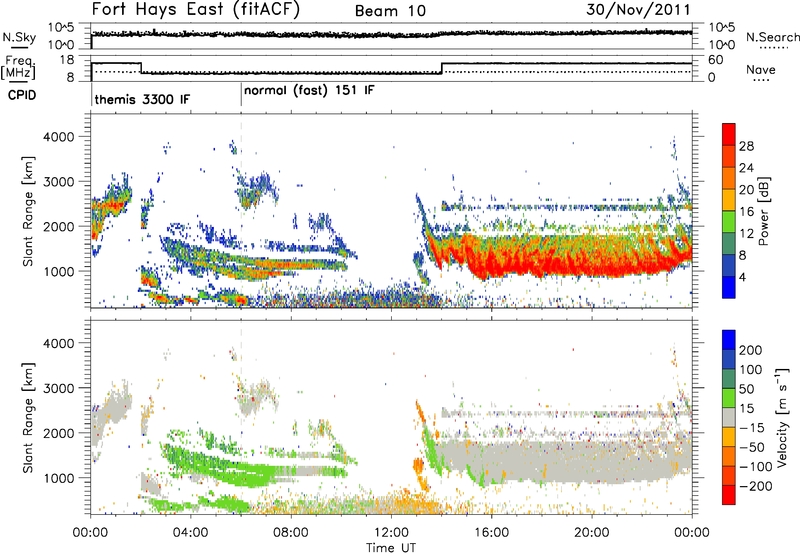The image size is (800, 554).
Task: Pick the yellow -15 to -50 velocity segment
Action: click(x=729, y=437)
